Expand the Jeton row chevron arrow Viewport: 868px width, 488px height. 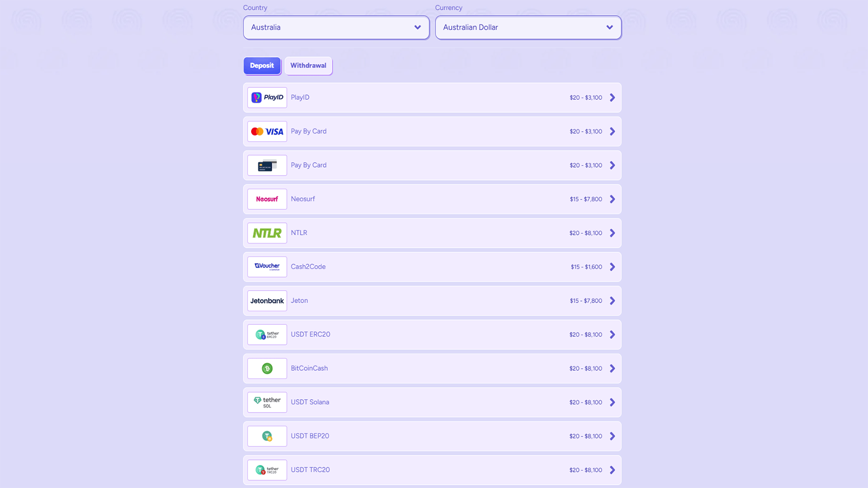click(612, 301)
